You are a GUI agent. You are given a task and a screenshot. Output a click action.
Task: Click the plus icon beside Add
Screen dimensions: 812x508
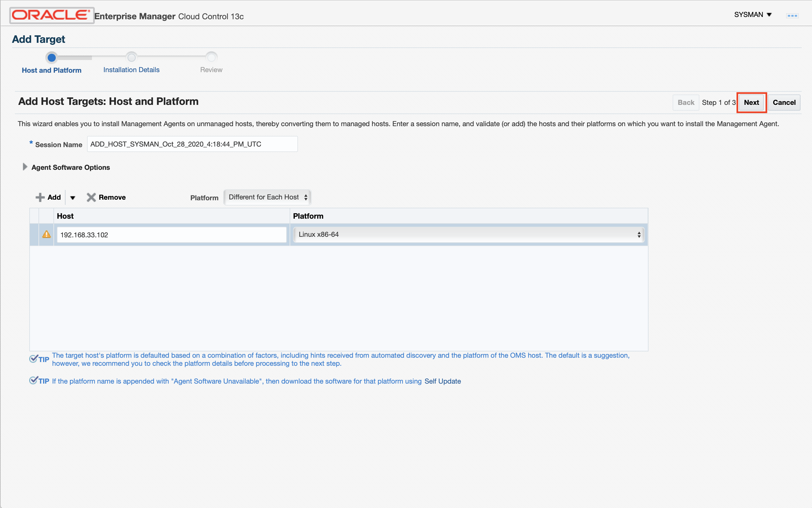point(40,197)
